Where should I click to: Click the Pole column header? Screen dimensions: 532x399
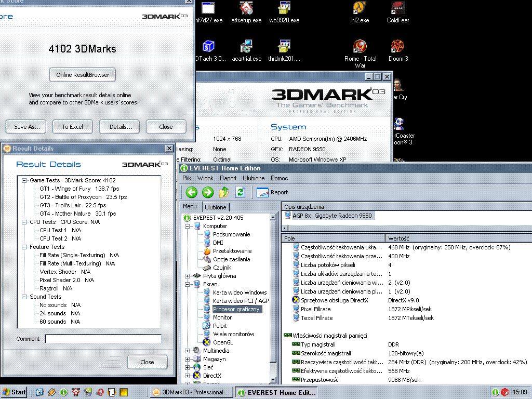(x=334, y=238)
